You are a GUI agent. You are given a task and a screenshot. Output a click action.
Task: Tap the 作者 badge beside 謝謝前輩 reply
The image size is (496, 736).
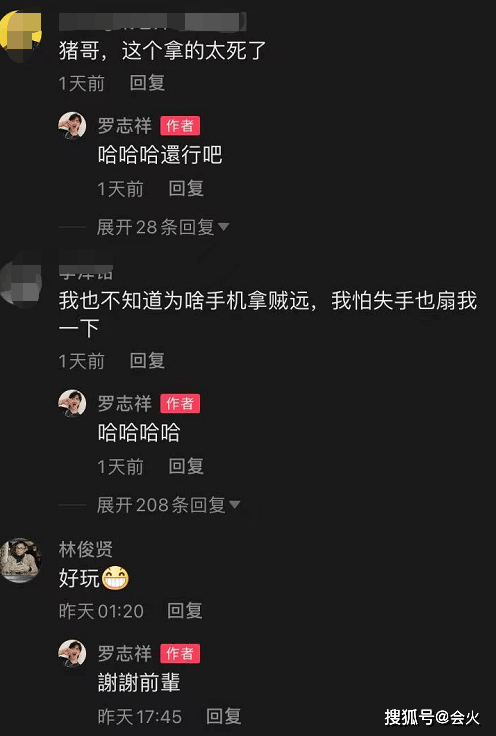coord(180,653)
